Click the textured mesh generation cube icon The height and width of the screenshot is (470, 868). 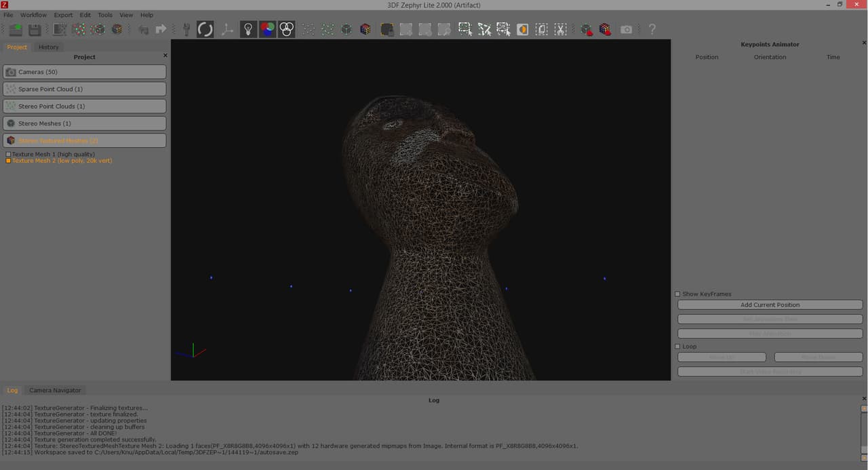pos(117,30)
